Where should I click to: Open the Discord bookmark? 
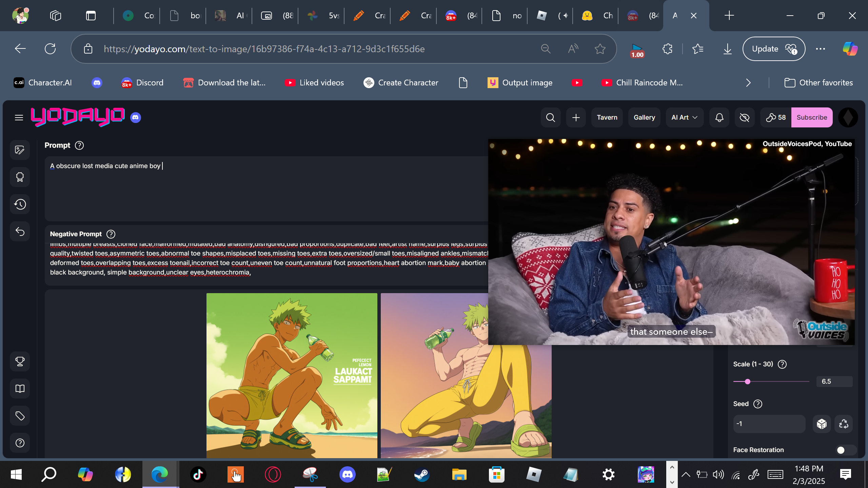(142, 83)
